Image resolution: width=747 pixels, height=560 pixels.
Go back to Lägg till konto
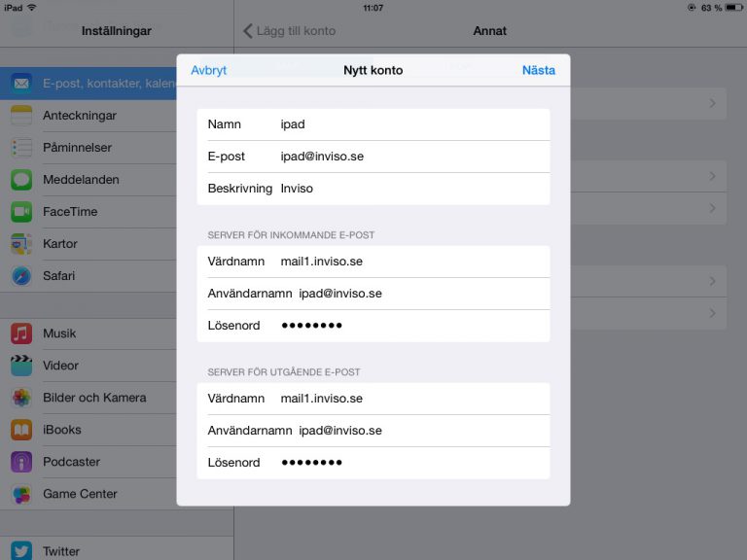(289, 31)
